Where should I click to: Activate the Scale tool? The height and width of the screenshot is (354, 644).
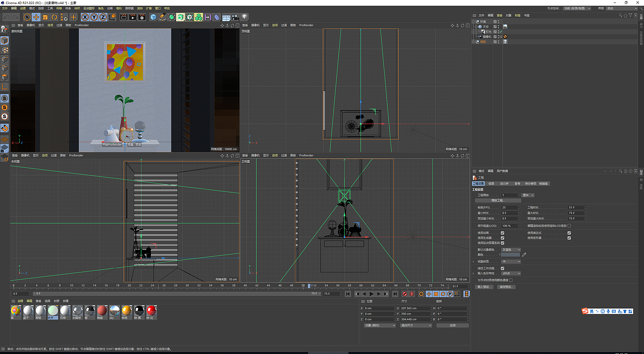[x=45, y=17]
